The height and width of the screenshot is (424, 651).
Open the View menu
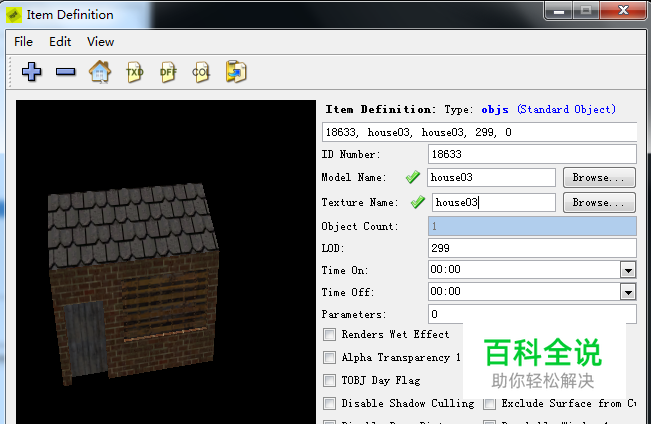tap(100, 42)
